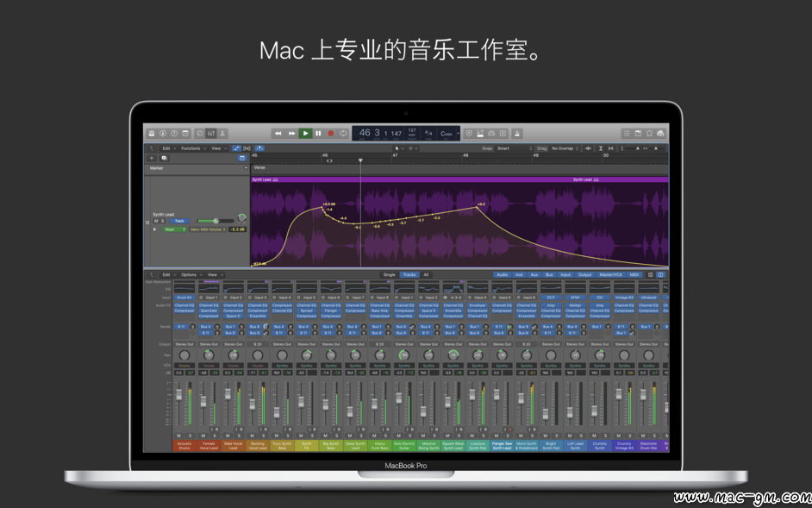
Task: Toggle the Catch Playhead button
Action: point(259,148)
